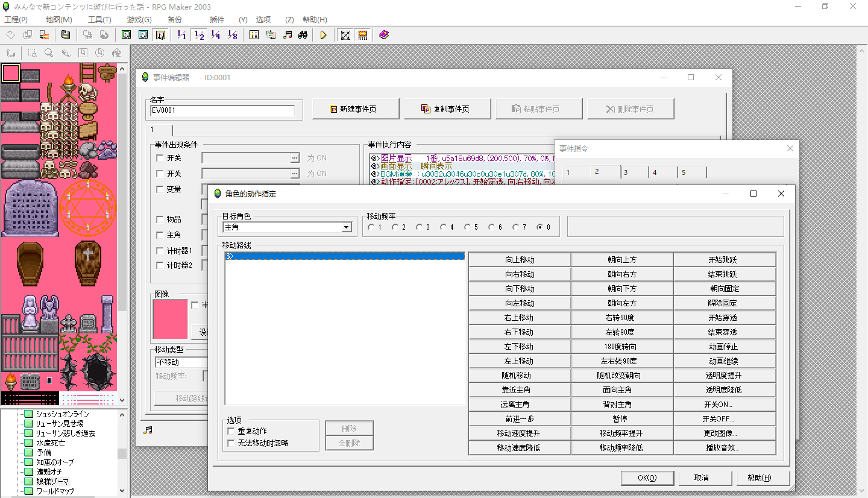The height and width of the screenshot is (498, 868).
Task: Switch to tab 3 in 事件指令 window
Action: click(x=634, y=172)
